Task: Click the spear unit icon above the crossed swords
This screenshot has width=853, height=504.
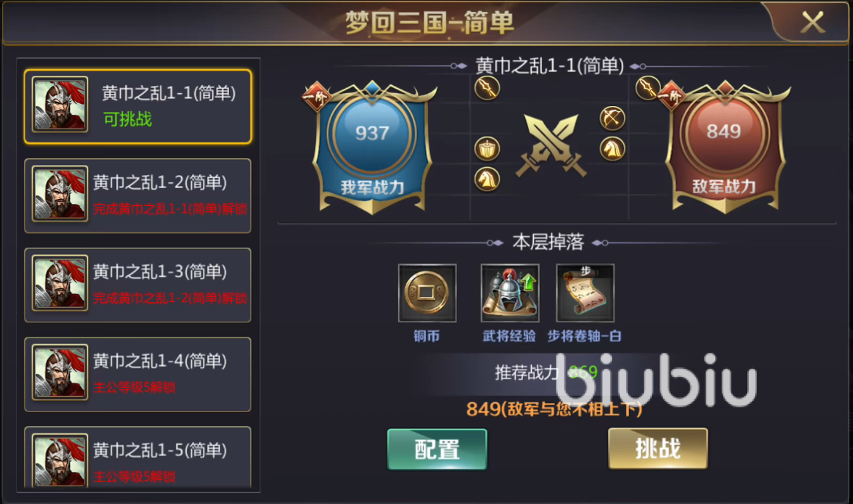Action: (487, 88)
